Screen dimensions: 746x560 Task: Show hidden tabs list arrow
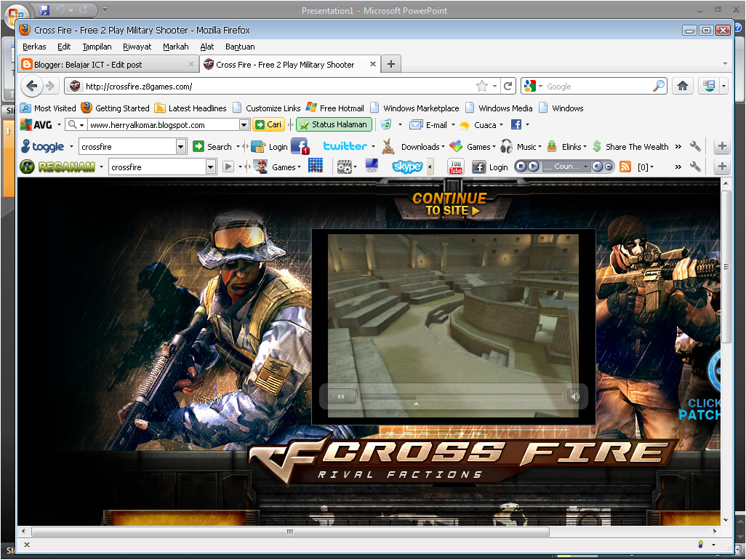pos(725,63)
